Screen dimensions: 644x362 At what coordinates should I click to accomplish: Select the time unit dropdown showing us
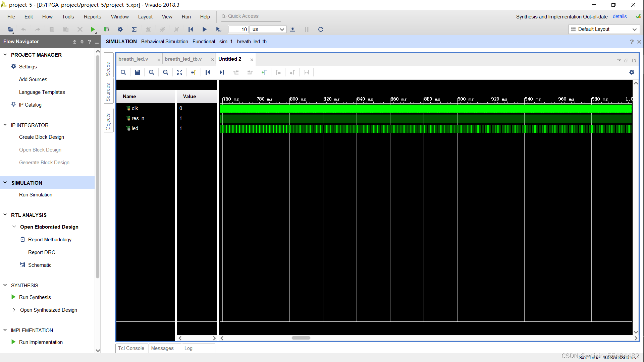point(267,29)
